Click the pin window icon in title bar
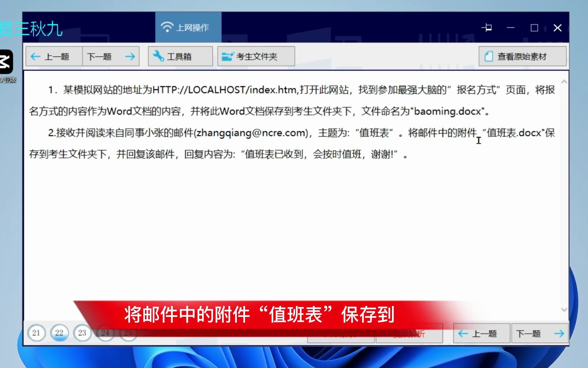Viewport: 588px width, 368px height. [487, 28]
